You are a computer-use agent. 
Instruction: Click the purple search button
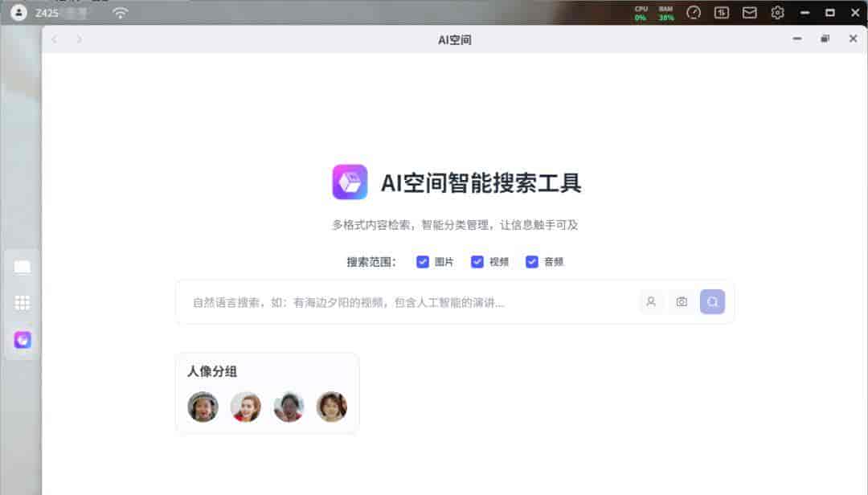click(712, 302)
